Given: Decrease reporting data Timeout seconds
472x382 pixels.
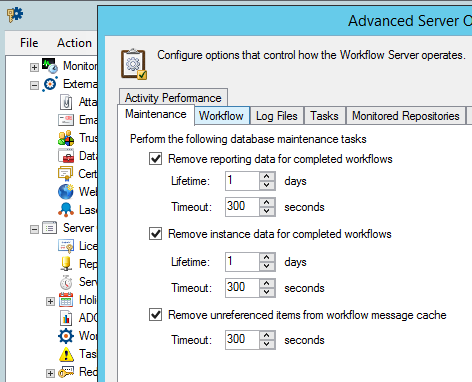Looking at the screenshot, I should point(267,211).
